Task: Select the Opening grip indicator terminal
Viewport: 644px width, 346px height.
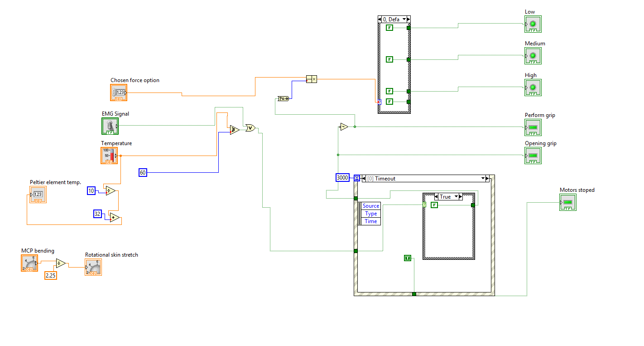Action: click(533, 156)
